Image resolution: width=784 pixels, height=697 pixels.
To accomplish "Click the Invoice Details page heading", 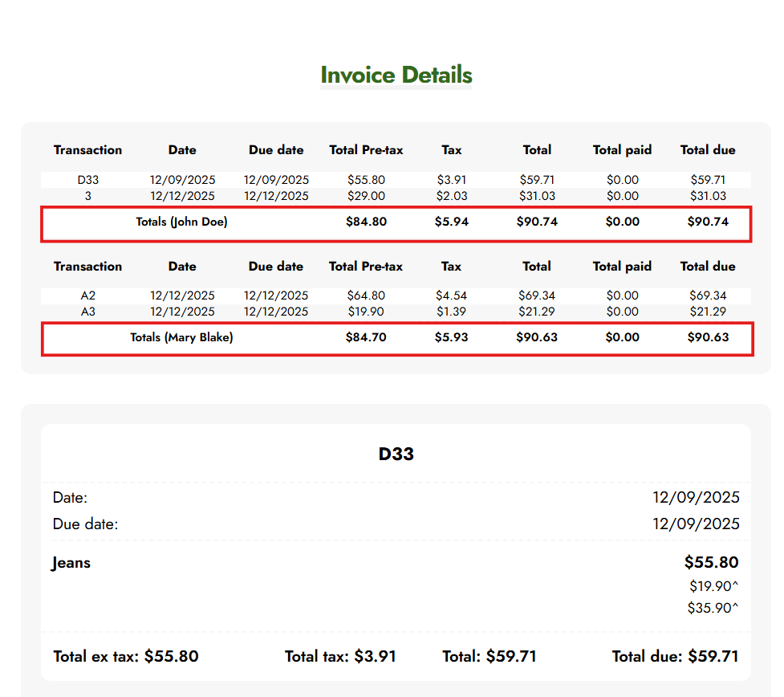I will [x=396, y=75].
